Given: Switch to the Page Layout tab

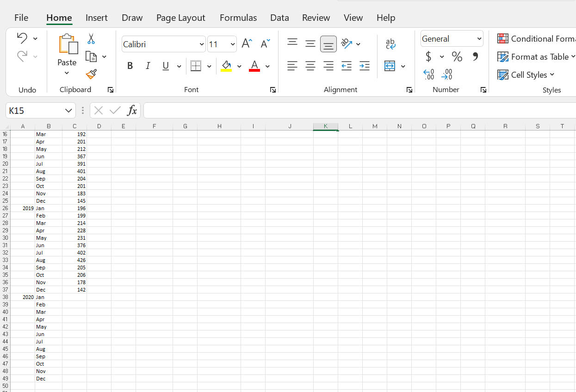Looking at the screenshot, I should pyautogui.click(x=181, y=18).
